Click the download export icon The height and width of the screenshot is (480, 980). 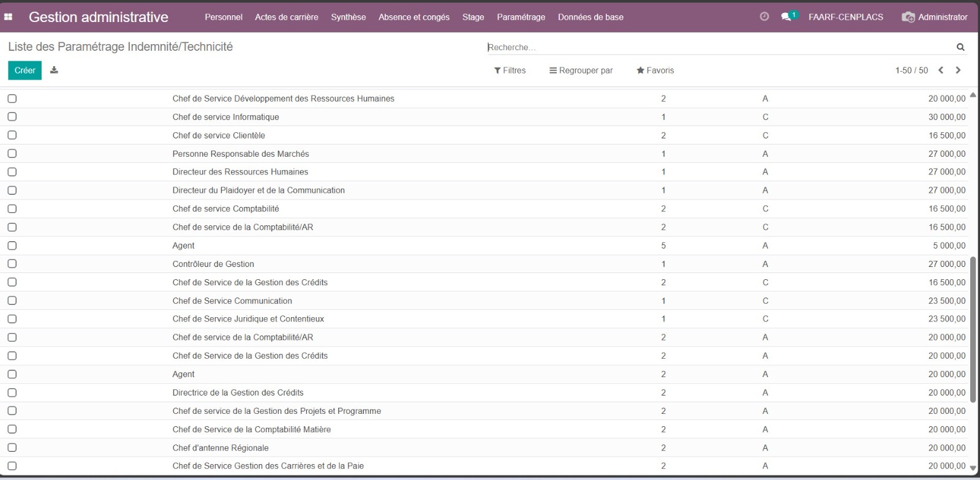(54, 70)
